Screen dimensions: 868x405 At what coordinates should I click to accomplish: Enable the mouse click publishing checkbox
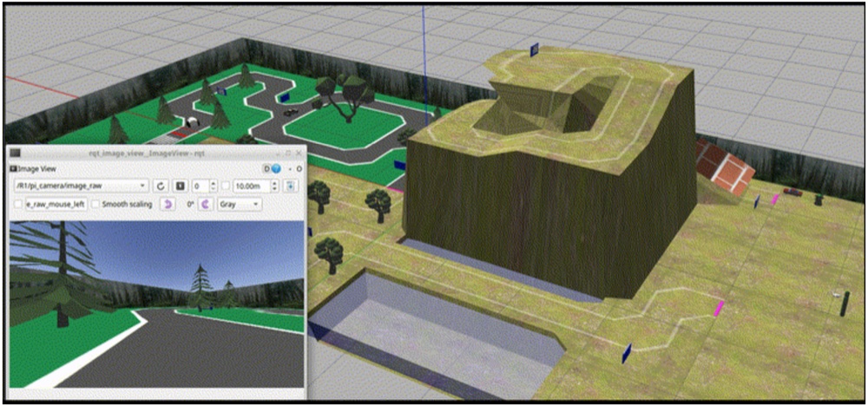18,204
